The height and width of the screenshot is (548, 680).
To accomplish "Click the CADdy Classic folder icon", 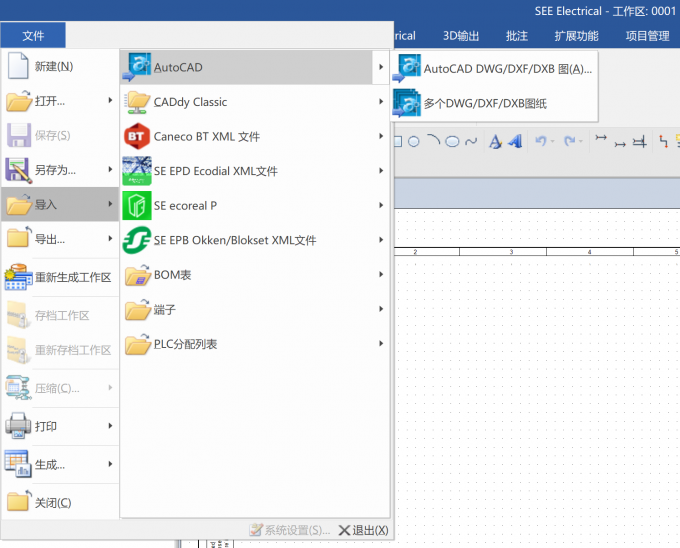I will pyautogui.click(x=137, y=102).
